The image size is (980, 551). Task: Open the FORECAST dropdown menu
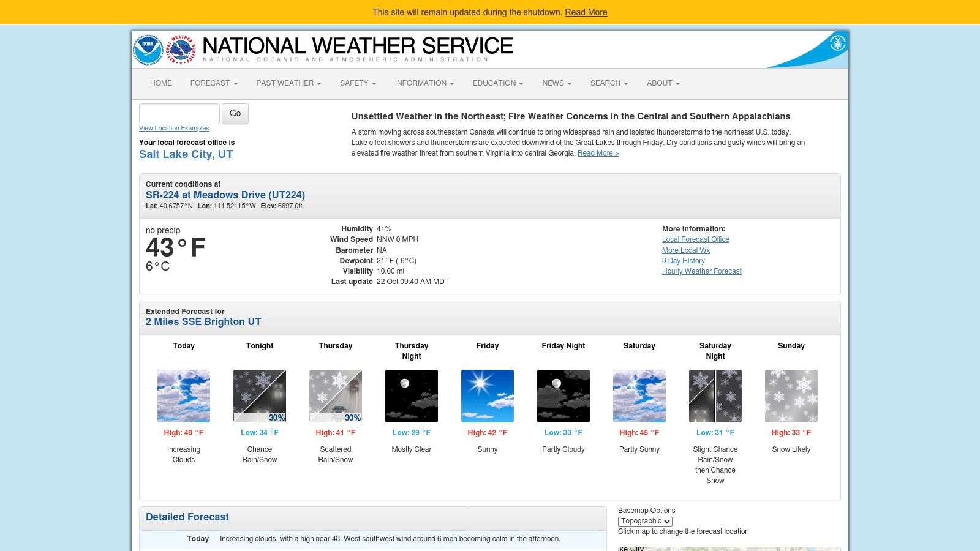[x=213, y=83]
